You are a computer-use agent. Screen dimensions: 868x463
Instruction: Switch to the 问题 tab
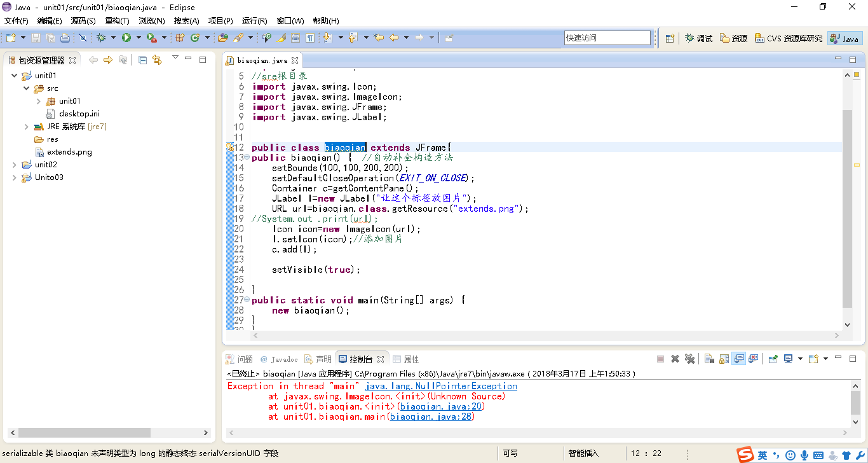[x=240, y=359]
